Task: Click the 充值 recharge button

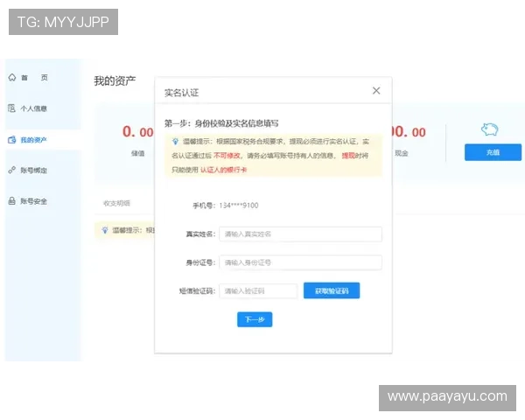Action: 493,152
